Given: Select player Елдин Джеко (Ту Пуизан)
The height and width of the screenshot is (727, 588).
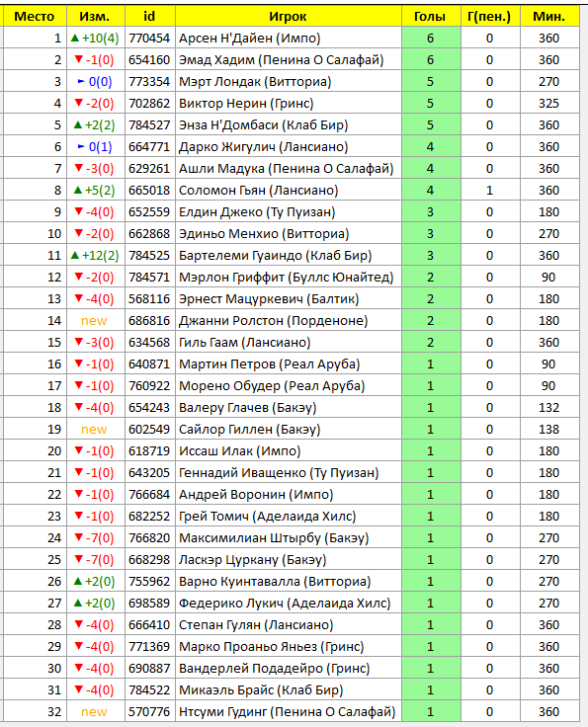Looking at the screenshot, I should 257,212.
